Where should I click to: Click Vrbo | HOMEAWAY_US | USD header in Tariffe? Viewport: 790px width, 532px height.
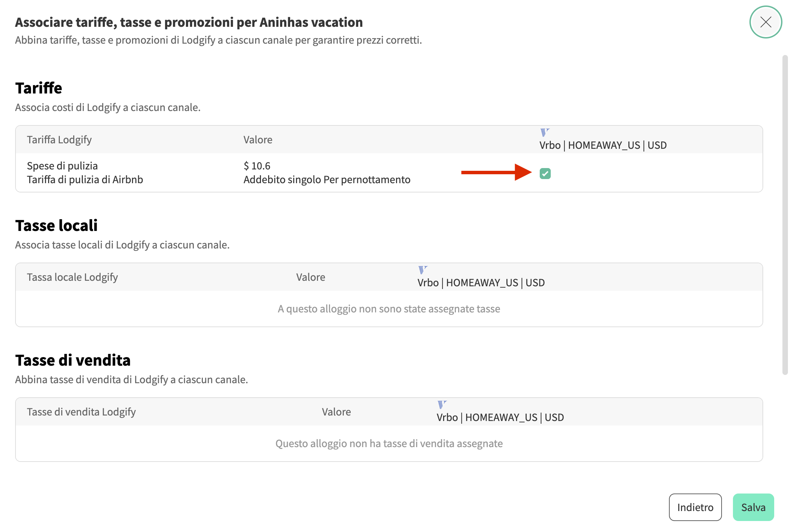(603, 145)
